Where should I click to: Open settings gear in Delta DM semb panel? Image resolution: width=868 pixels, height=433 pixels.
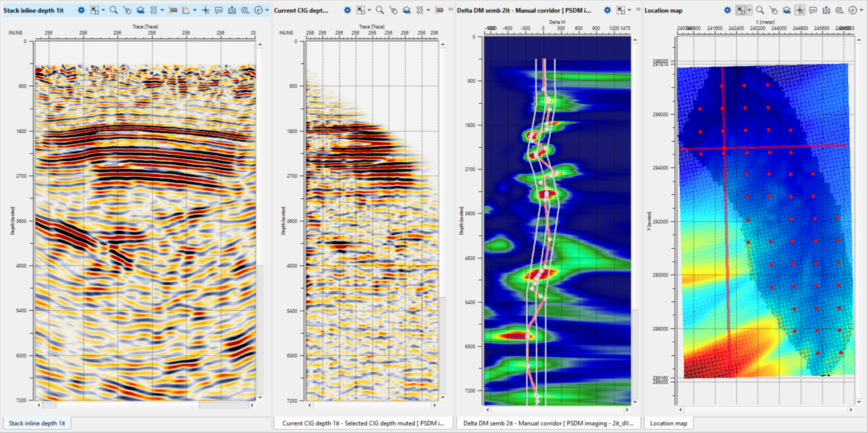[607, 10]
